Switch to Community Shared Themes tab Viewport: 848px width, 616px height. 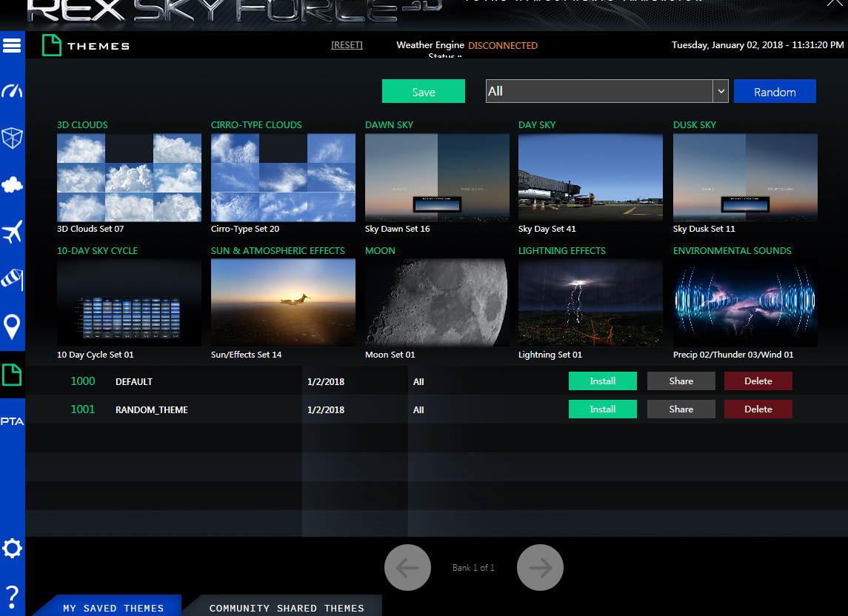point(286,607)
